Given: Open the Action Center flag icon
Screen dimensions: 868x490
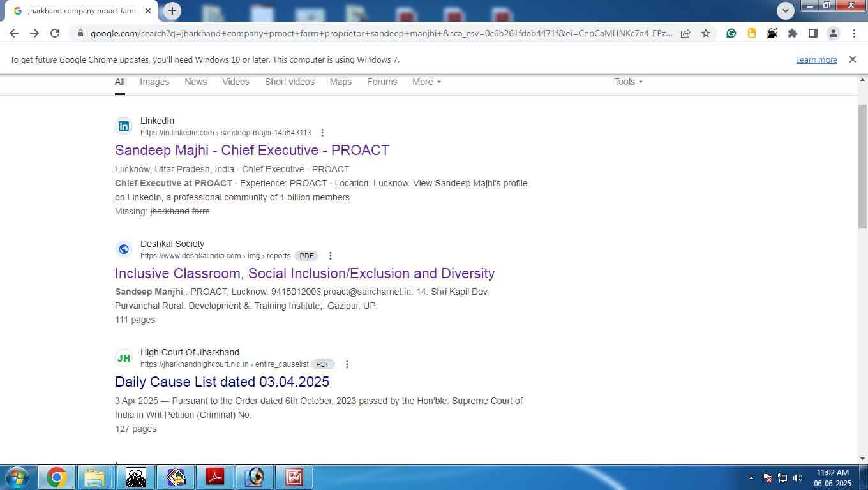Looking at the screenshot, I should click(767, 478).
